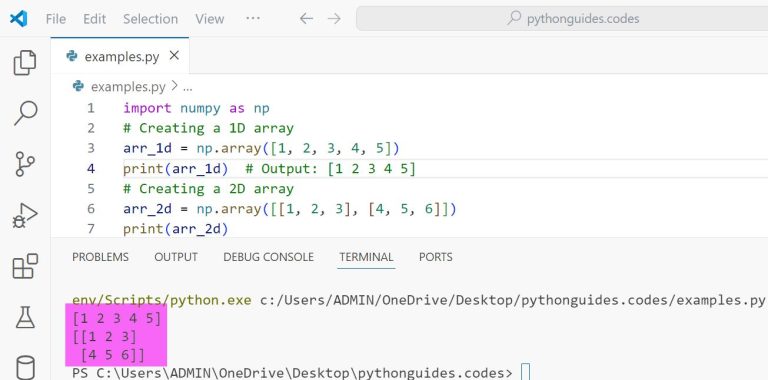Click the arr_2d = np.array line
768x380 pixels.
(x=290, y=209)
